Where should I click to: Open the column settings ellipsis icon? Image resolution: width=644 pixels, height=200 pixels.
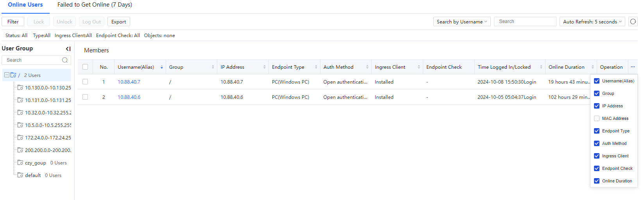point(633,67)
